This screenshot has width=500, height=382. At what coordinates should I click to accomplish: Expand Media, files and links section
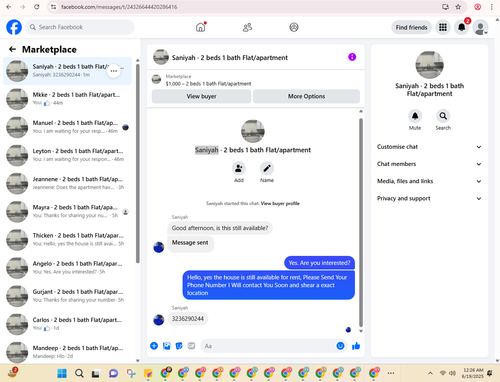click(429, 181)
